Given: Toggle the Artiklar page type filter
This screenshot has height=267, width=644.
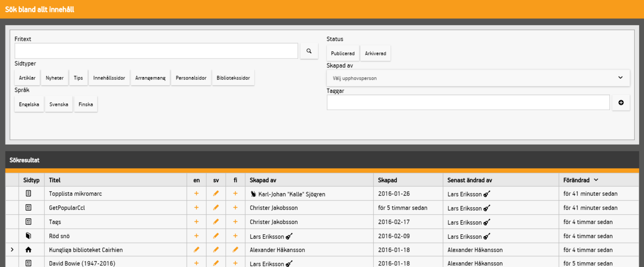Looking at the screenshot, I should coord(27,78).
